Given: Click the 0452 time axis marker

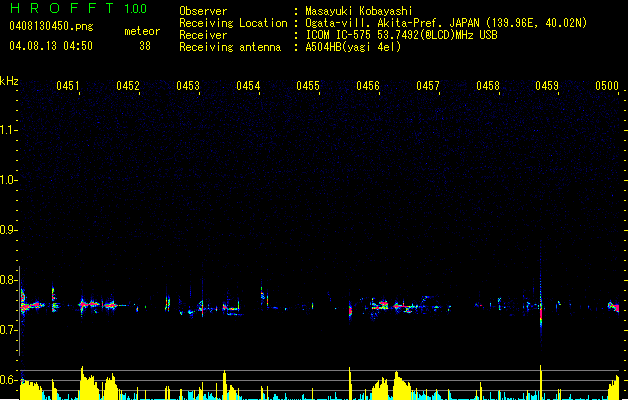Looking at the screenshot, I should coord(128,86).
